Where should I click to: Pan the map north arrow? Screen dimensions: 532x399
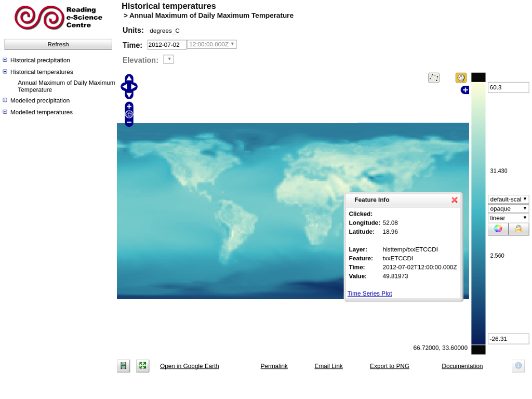point(129,78)
